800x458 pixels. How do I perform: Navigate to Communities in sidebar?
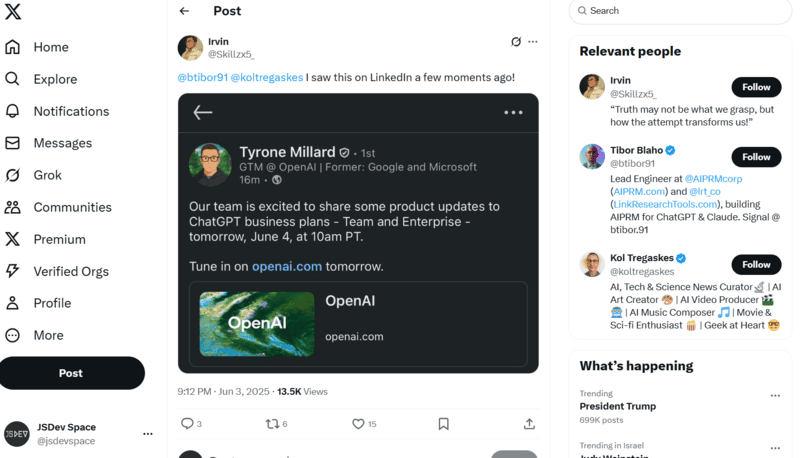[72, 207]
